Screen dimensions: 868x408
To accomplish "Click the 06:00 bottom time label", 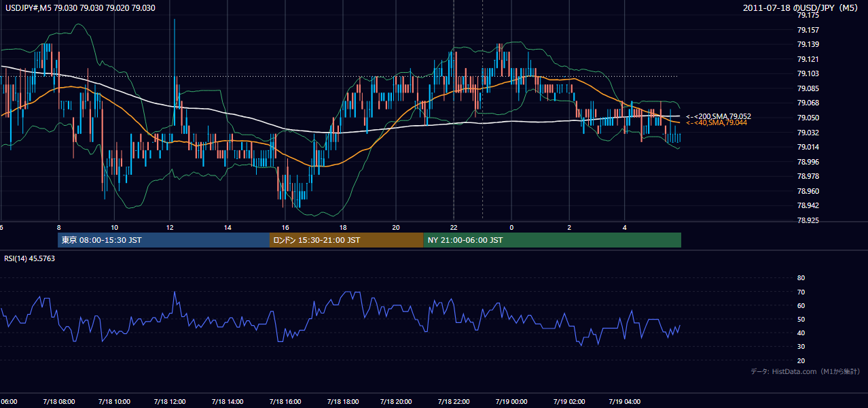I will coord(9,401).
